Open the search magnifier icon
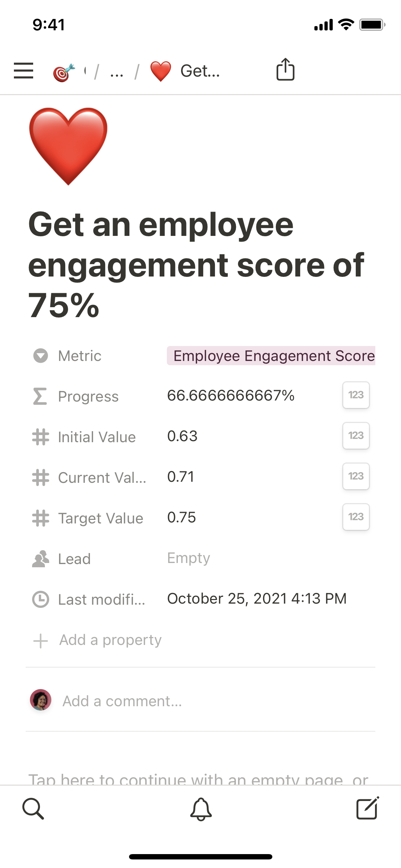This screenshot has width=401, height=868. click(x=33, y=808)
